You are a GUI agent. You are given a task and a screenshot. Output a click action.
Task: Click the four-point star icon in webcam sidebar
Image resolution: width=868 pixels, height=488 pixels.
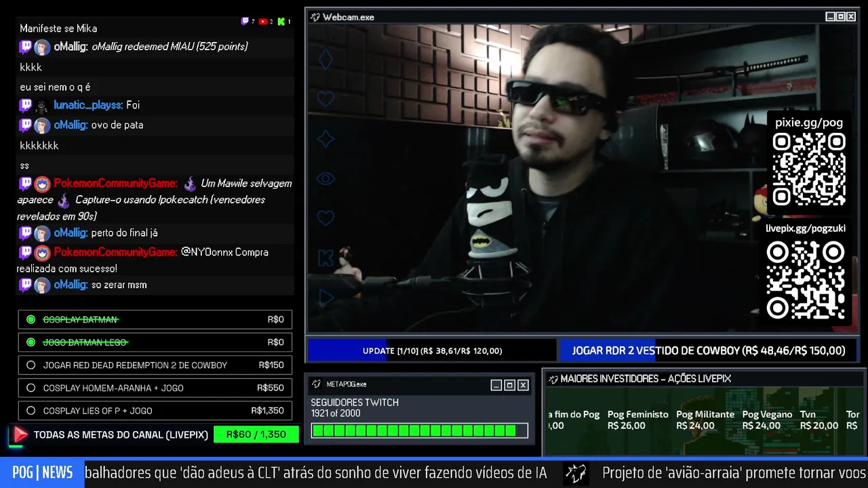[325, 139]
